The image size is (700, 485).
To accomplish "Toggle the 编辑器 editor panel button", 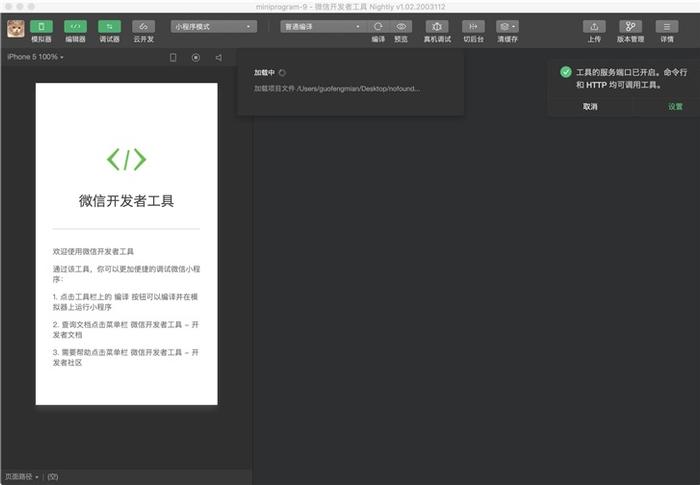I will click(75, 27).
